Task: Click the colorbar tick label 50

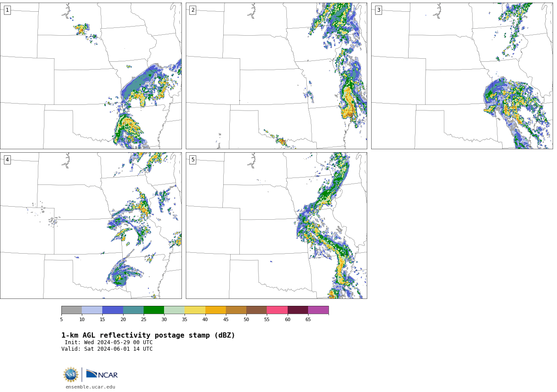Action: tap(246, 320)
